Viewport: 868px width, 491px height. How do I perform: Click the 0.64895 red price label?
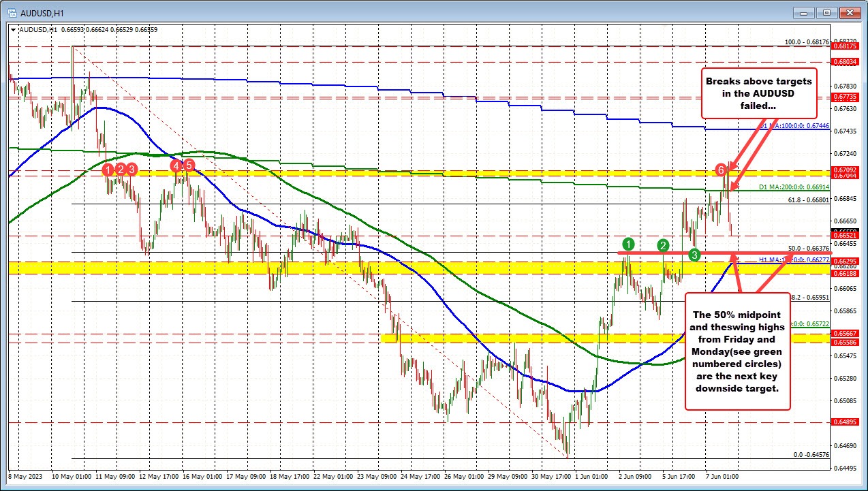(x=846, y=422)
